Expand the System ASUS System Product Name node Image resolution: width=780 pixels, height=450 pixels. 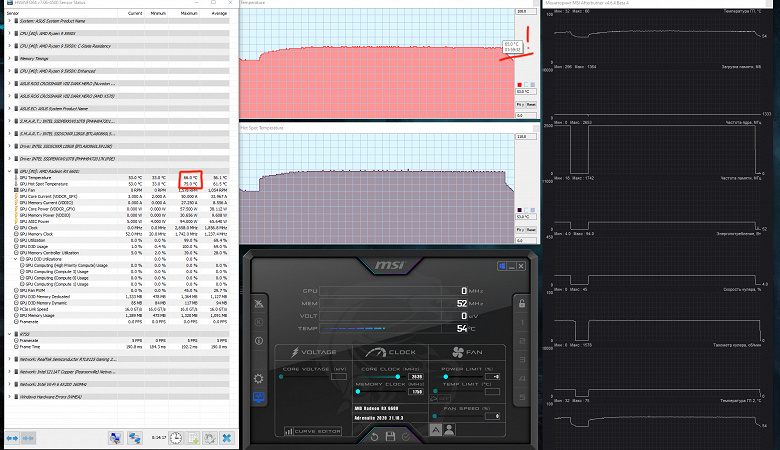pyautogui.click(x=9, y=21)
